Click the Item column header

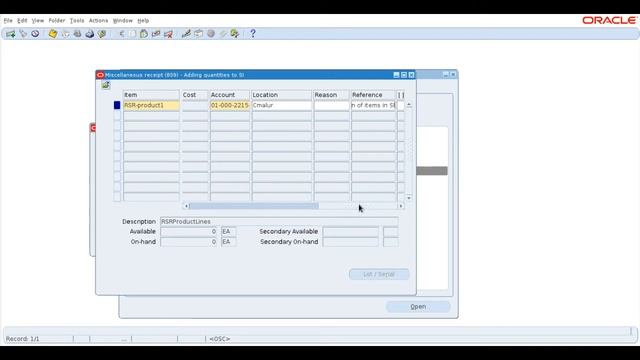click(151, 95)
